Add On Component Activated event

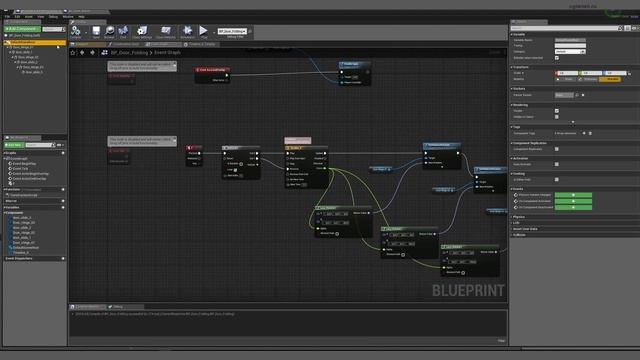tap(573, 201)
